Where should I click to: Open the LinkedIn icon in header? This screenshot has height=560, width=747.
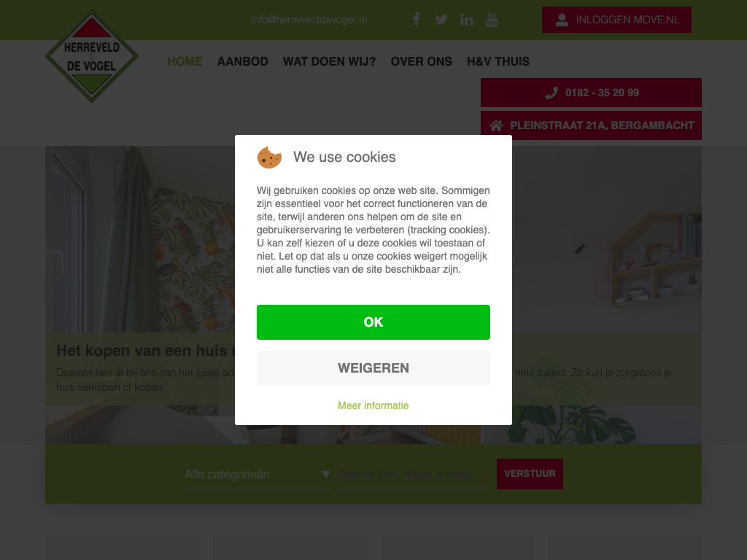point(466,20)
